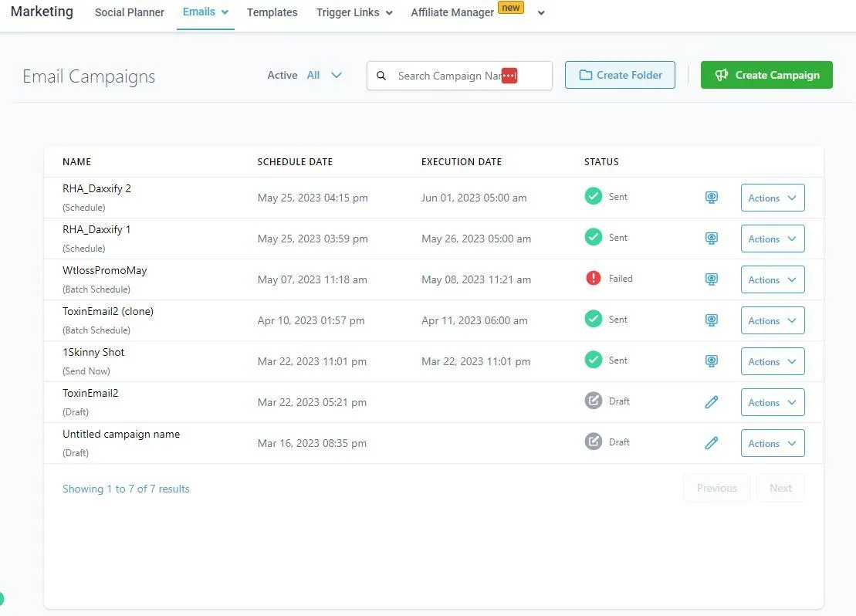856x616 pixels.
Task: Click the Sent checkmark icon for RHA_Daxxify 1
Action: 593,237
